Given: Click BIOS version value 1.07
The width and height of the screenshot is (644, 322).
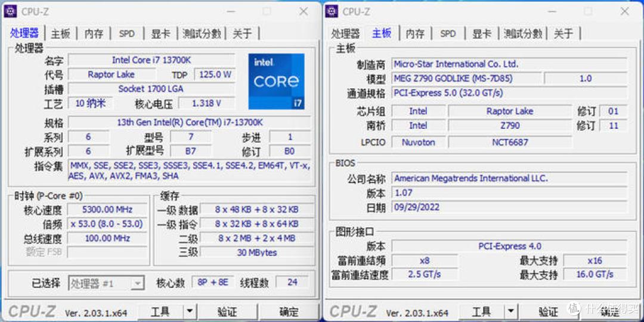Looking at the screenshot, I should [x=509, y=193].
